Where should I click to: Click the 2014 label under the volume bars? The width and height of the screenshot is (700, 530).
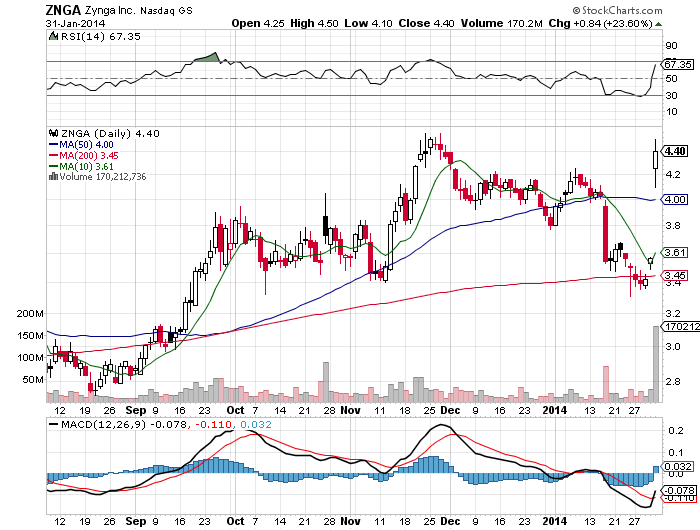554,410
